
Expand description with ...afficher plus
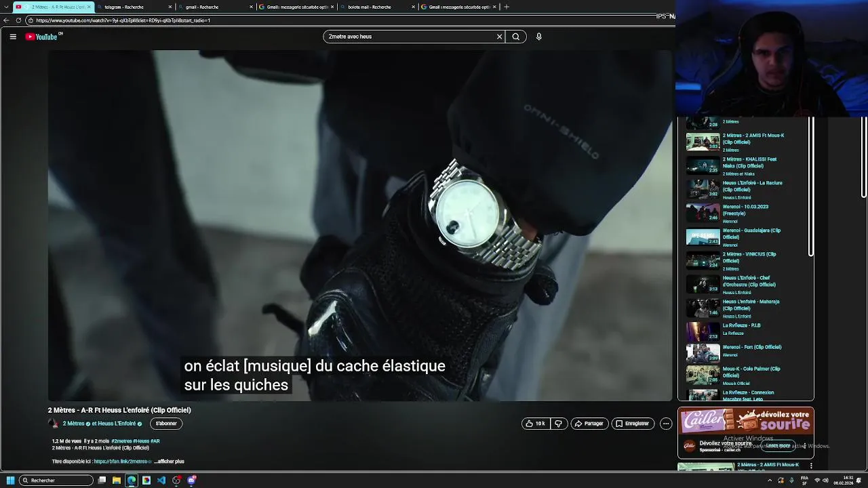pyautogui.click(x=169, y=462)
